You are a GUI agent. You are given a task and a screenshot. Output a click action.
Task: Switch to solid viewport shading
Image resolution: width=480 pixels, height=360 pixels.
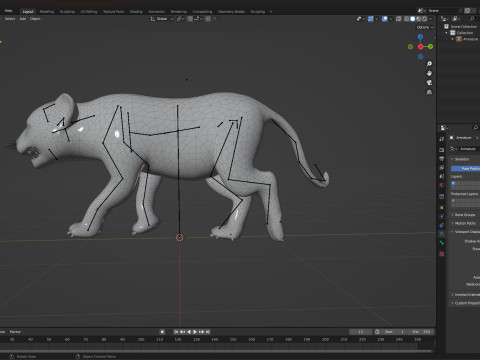point(413,19)
